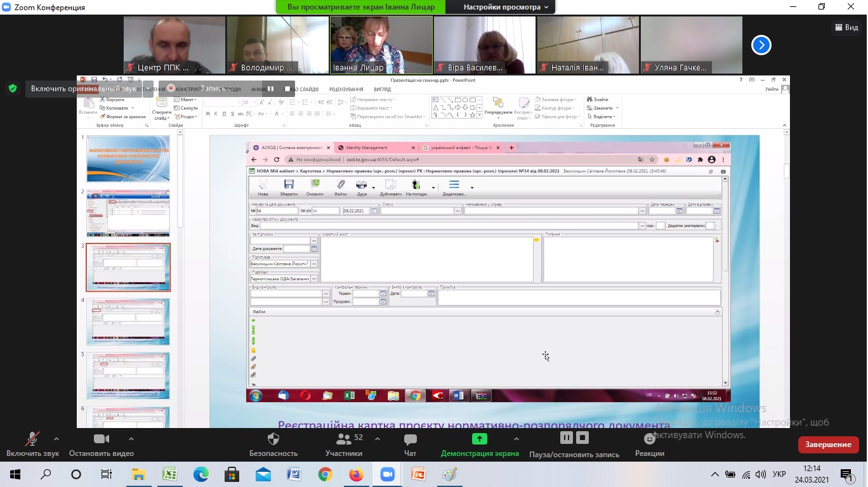Open Безопасность security options
The width and height of the screenshot is (868, 487).
[273, 445]
